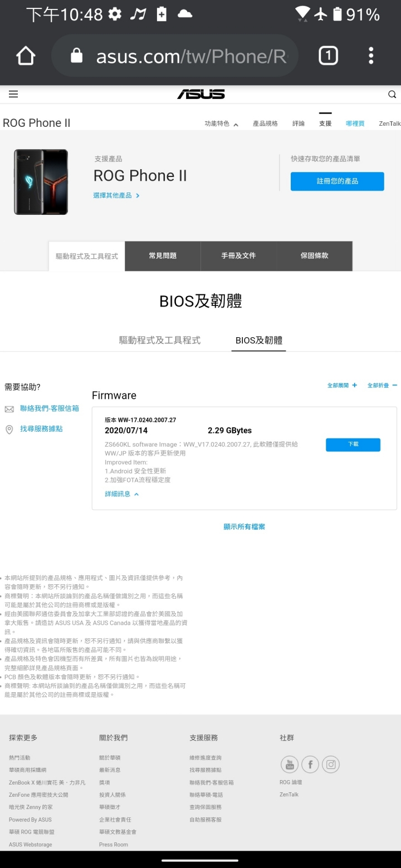401x868 pixels.
Task: Open 最新消息 footer link
Action: click(x=110, y=770)
